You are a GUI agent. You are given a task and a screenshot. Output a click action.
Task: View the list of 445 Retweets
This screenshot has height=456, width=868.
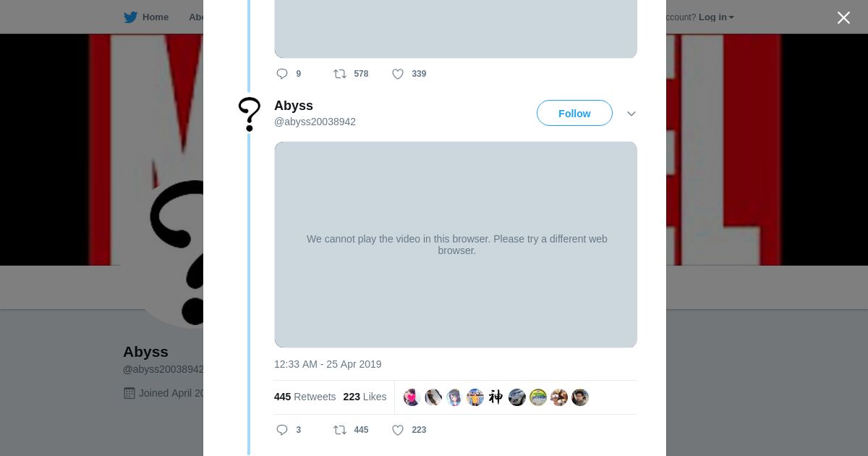[305, 397]
